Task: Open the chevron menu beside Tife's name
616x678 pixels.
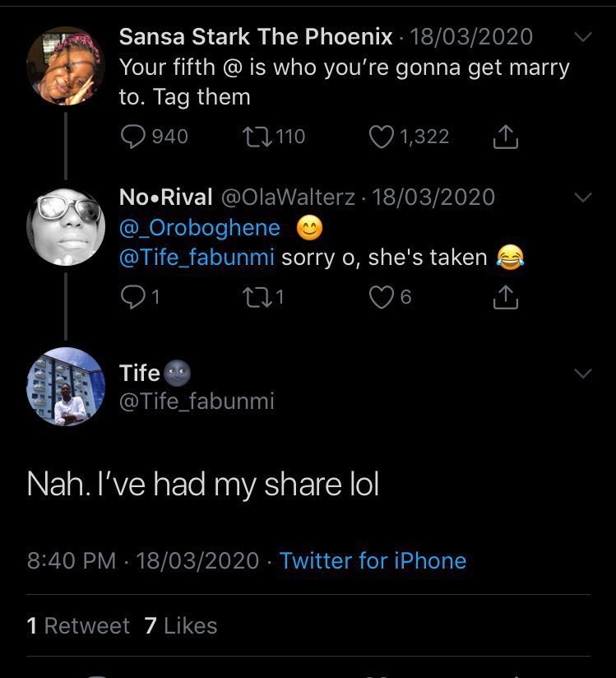Action: click(582, 374)
